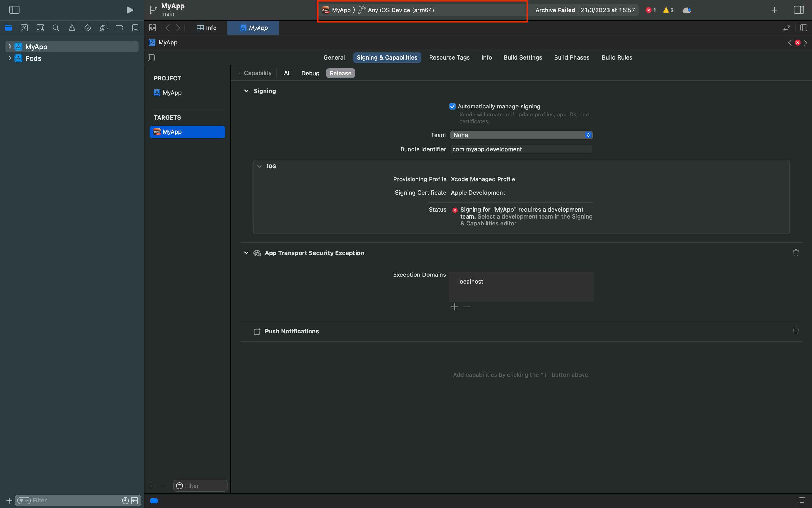Delete App Transport Security Exception capability
The image size is (812, 508).
[x=796, y=253]
